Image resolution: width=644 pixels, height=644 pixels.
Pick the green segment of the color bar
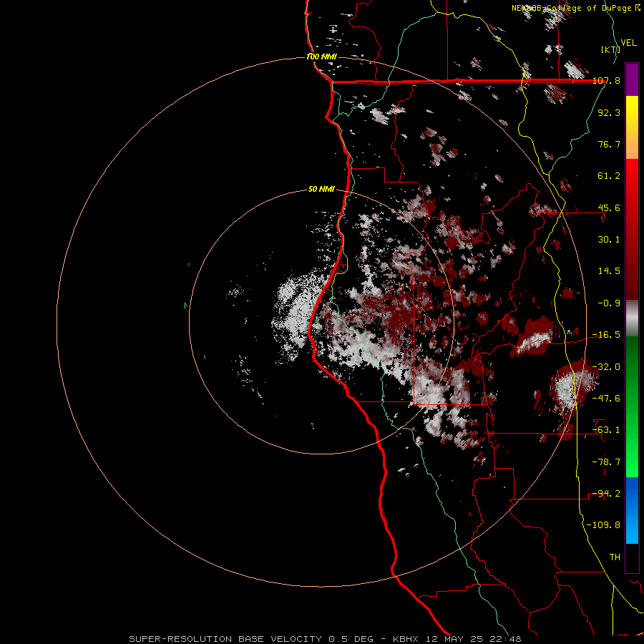632,406
